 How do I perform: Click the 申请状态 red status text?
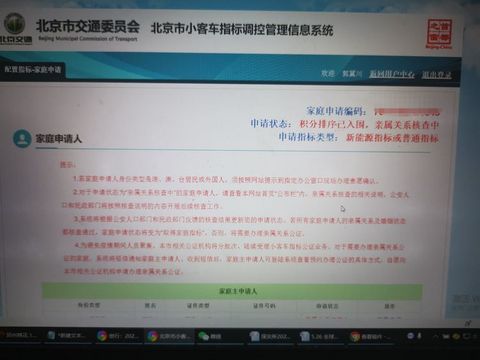[369, 125]
